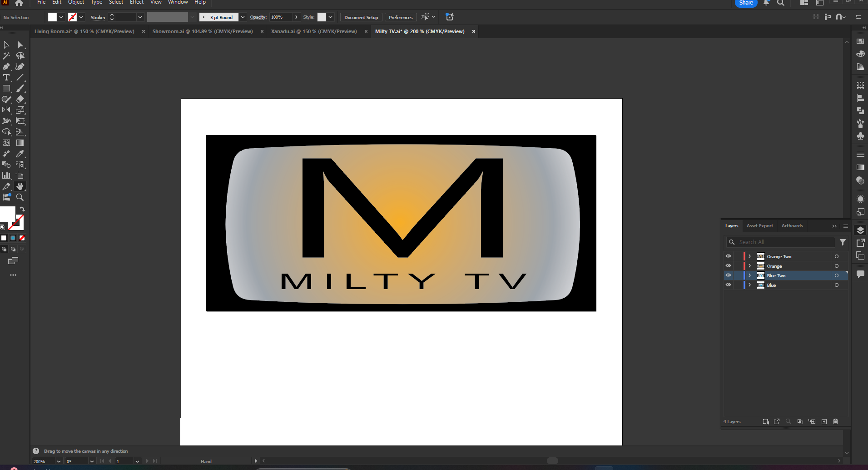
Task: Hide the Orange Two layer
Action: pos(728,256)
